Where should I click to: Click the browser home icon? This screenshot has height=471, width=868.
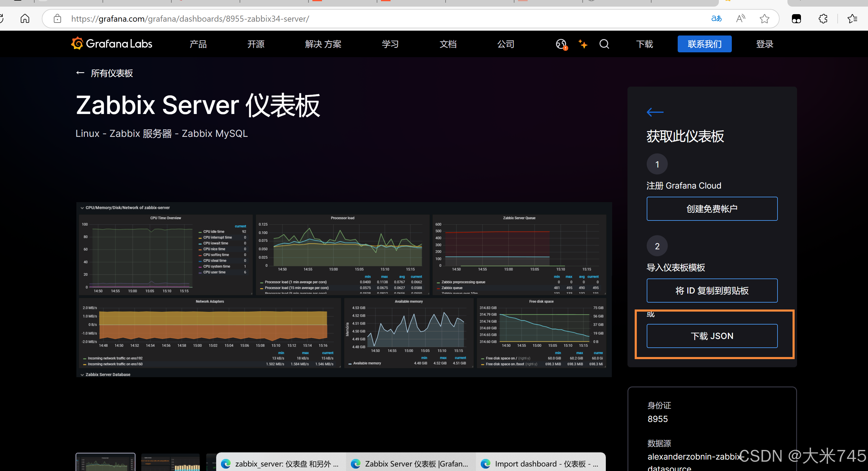click(25, 19)
